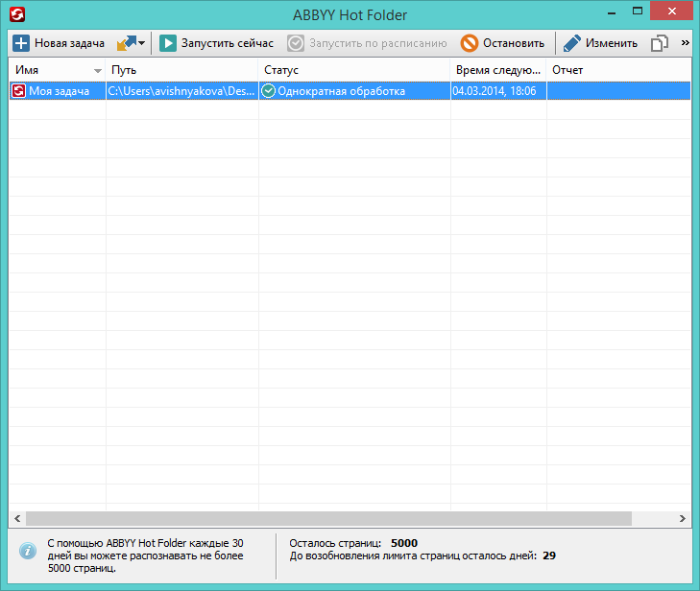Click the horizontal scrollbar left arrow
The height and width of the screenshot is (591, 700).
click(x=17, y=518)
